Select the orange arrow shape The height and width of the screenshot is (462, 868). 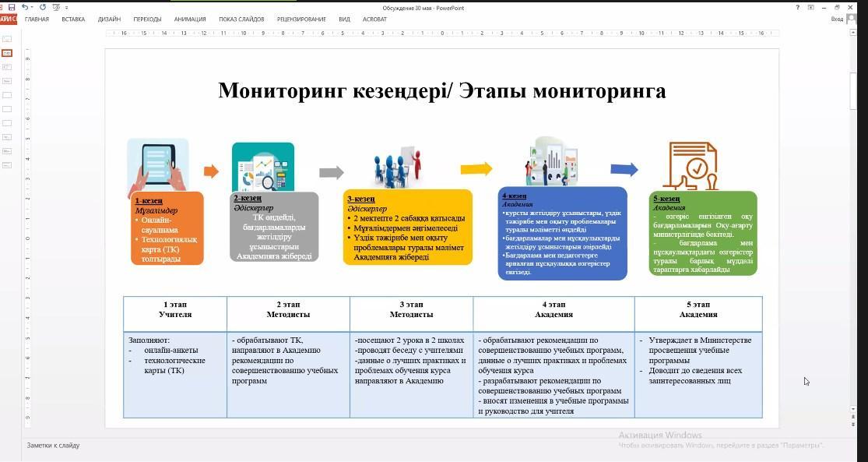(x=211, y=171)
